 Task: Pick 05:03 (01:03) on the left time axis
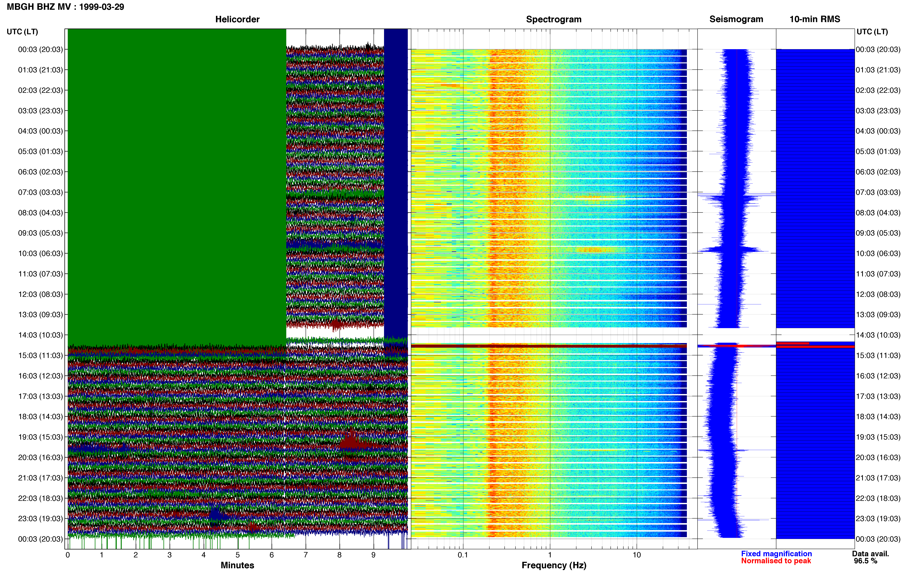point(41,151)
